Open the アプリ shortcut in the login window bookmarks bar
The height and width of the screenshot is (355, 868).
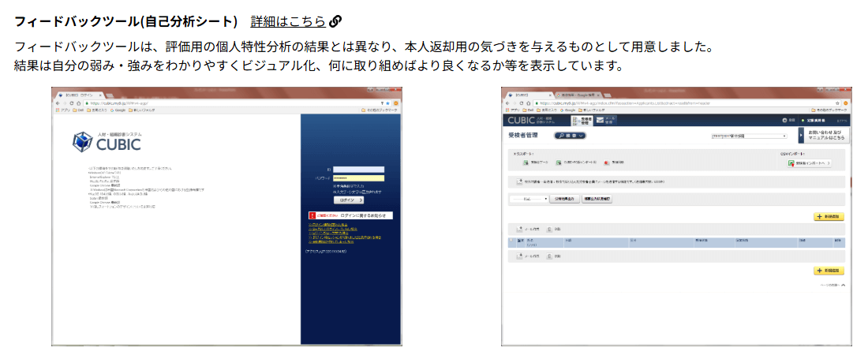tap(61, 110)
